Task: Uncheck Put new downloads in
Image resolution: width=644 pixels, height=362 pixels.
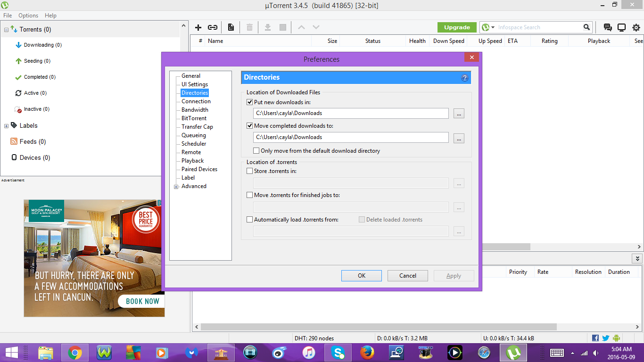Action: pyautogui.click(x=250, y=102)
